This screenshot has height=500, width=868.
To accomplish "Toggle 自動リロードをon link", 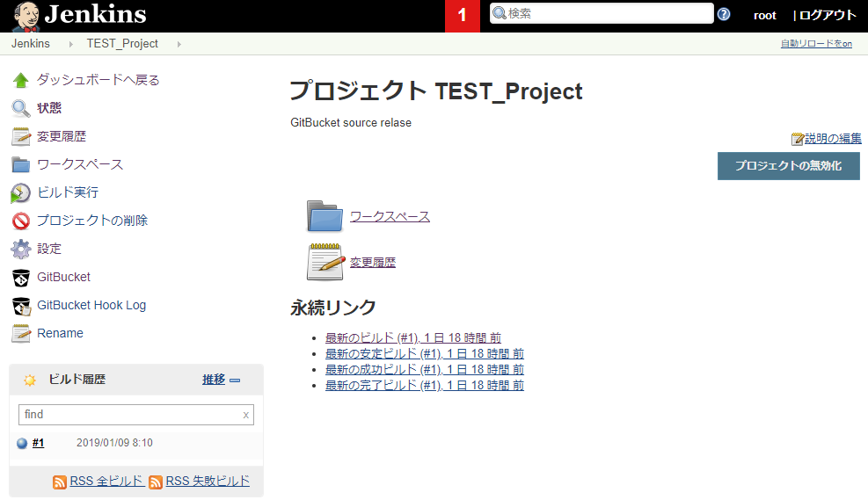I will coord(816,43).
